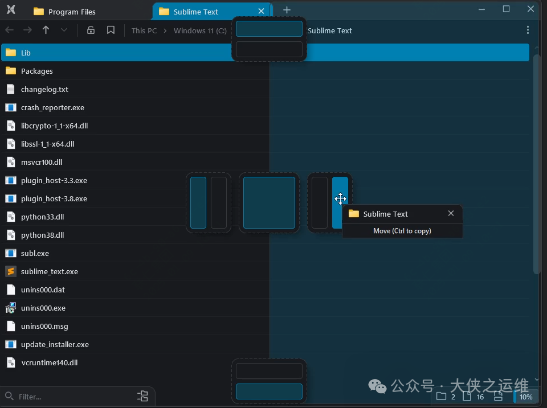Select update_installer.exe file
Image resolution: width=547 pixels, height=408 pixels.
point(265,344)
